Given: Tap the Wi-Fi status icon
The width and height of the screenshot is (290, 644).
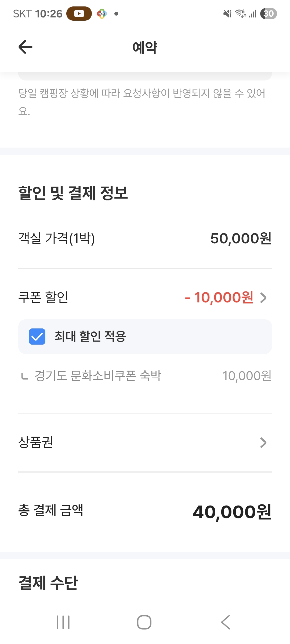Looking at the screenshot, I should 240,14.
